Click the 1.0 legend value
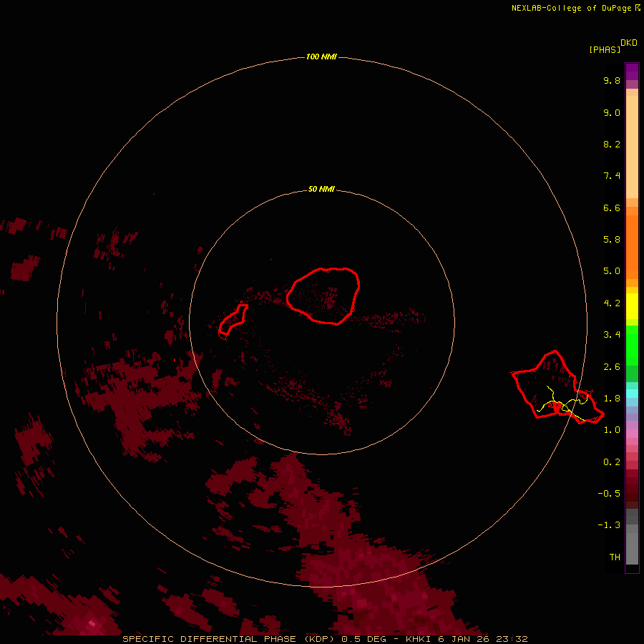 click(612, 430)
